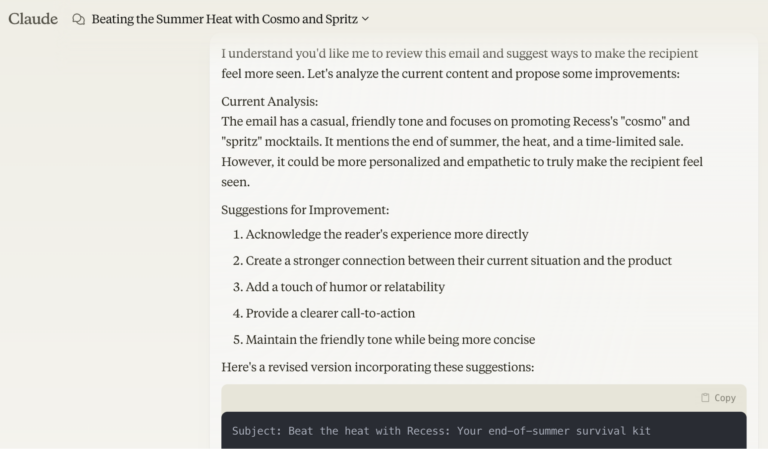Click the Claude logo
Screen dimensions: 768x449
33,18
